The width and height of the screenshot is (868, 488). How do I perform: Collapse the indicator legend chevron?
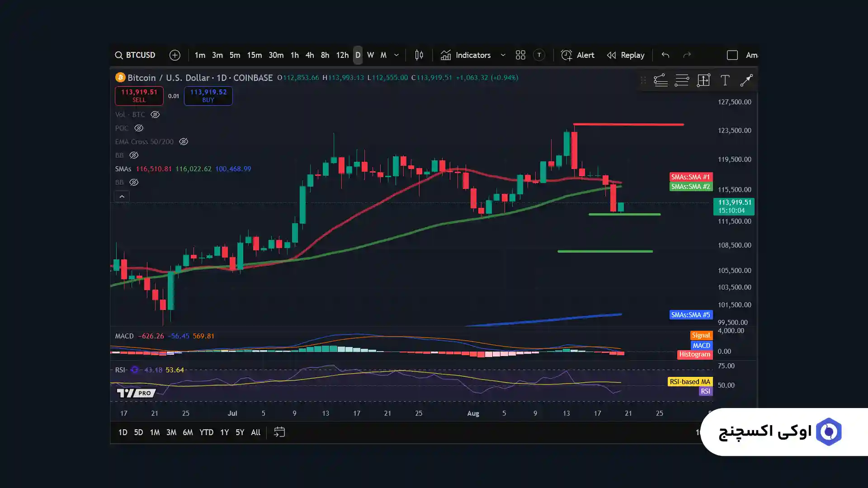(122, 197)
